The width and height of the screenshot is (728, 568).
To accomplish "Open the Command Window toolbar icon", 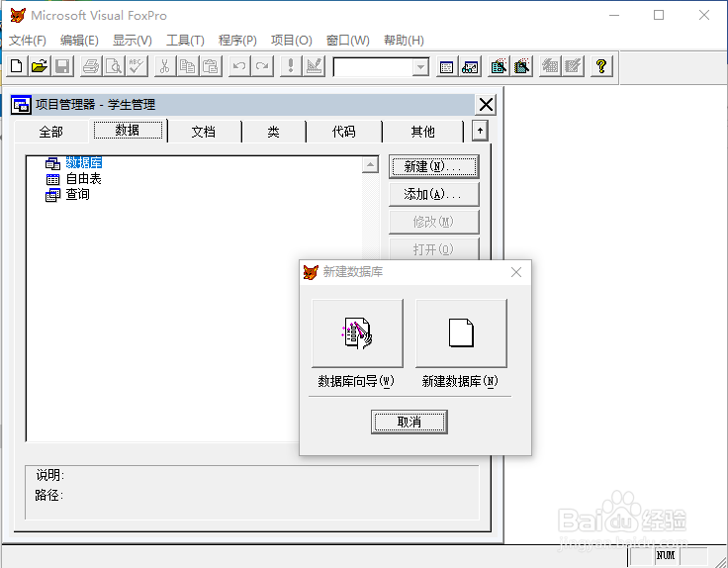I will coord(447,67).
